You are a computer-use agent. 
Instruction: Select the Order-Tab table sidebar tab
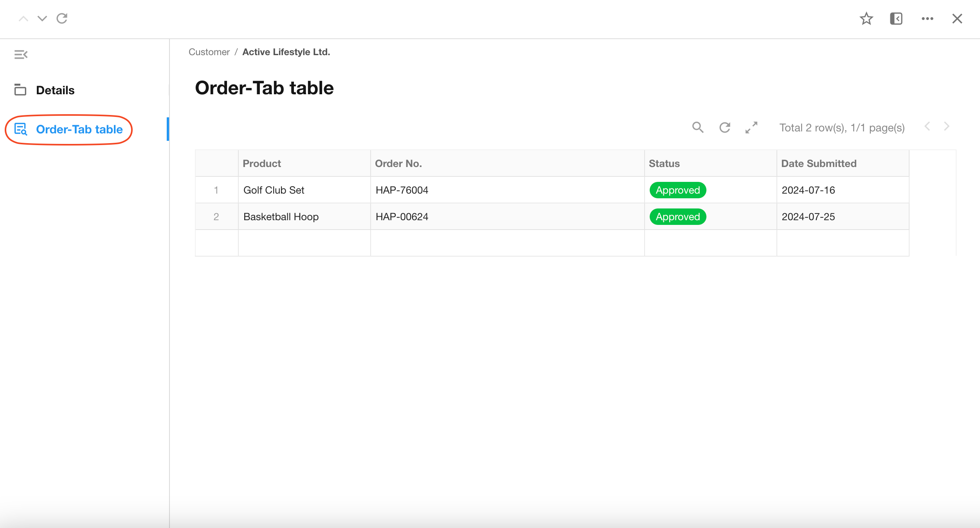pyautogui.click(x=79, y=129)
